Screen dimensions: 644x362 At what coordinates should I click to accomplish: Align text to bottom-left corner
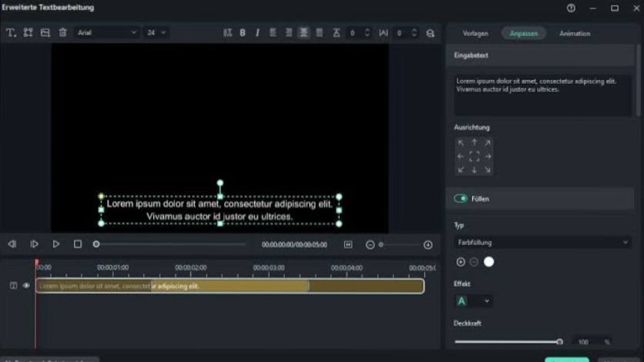tap(461, 170)
